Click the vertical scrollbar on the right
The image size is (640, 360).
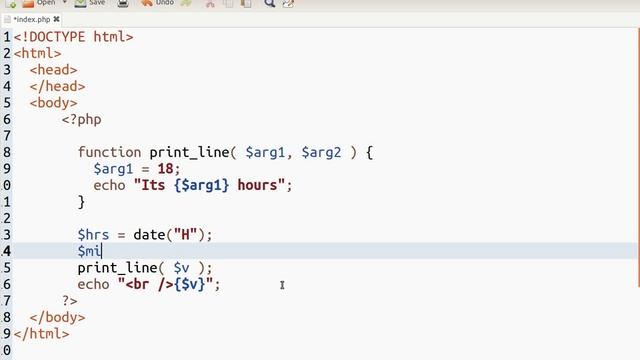638,159
